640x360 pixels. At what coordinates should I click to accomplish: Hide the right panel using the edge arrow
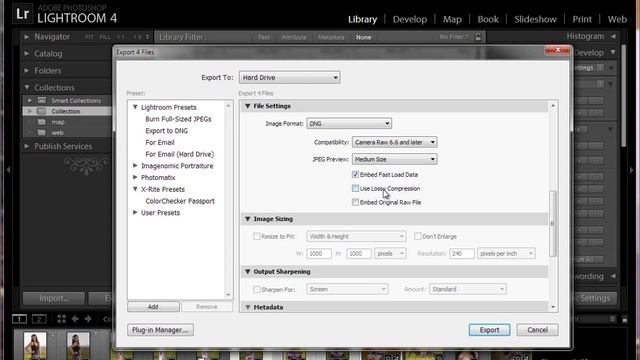tap(632, 169)
